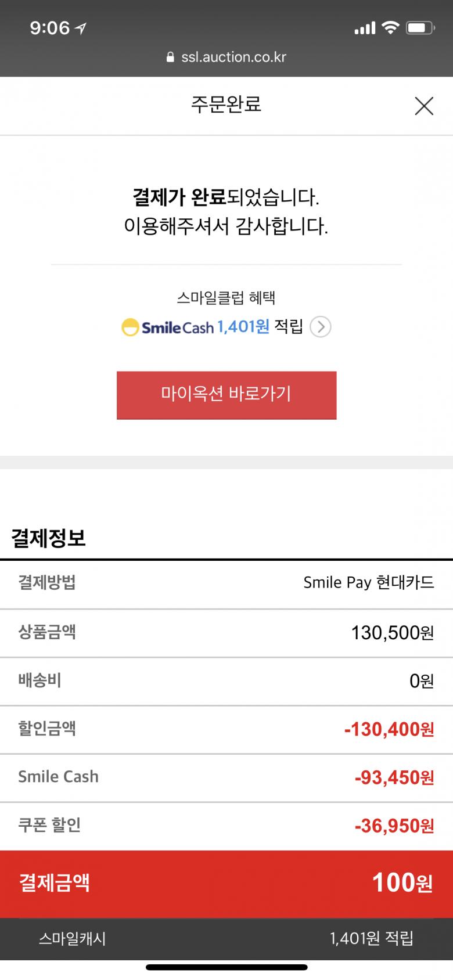Tap the ssl.auction.co.kr address bar
The height and width of the screenshot is (980, 453).
(233, 57)
